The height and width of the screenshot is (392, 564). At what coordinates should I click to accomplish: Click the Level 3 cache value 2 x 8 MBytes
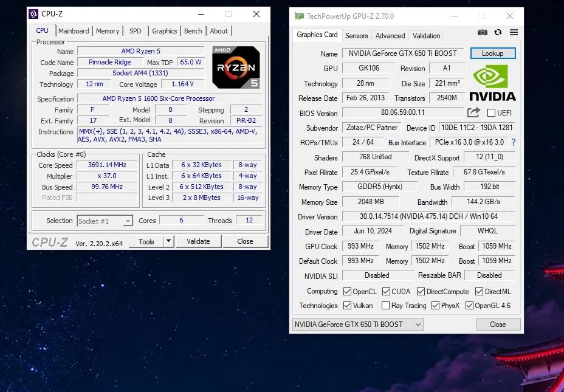201,198
